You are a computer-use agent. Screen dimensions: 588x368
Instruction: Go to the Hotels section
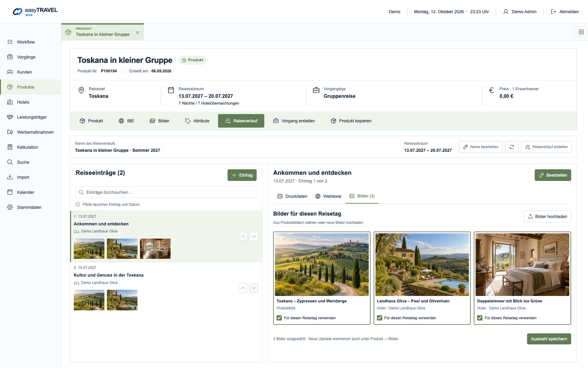coord(30,102)
